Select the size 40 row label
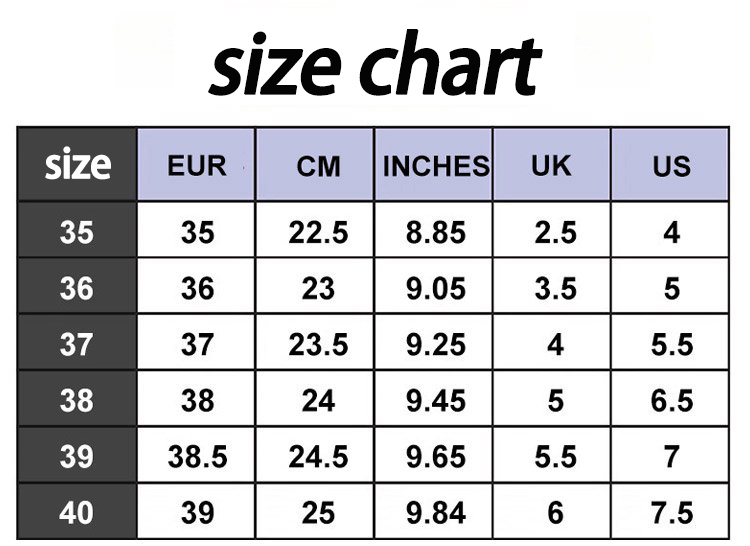The image size is (750, 546). (x=77, y=511)
